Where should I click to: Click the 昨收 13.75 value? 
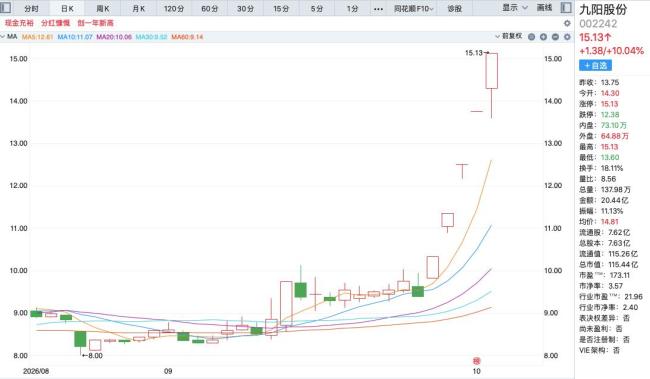610,83
